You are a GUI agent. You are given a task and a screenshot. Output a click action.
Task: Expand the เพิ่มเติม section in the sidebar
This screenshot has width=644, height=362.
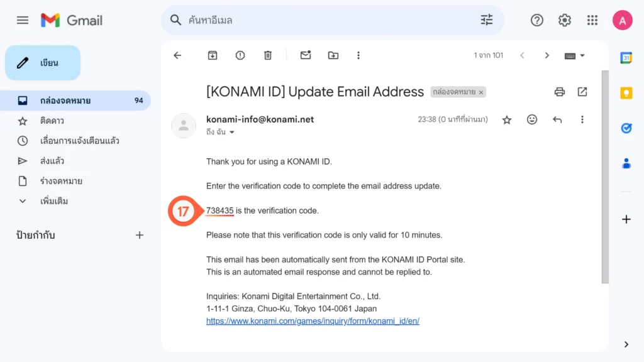53,201
